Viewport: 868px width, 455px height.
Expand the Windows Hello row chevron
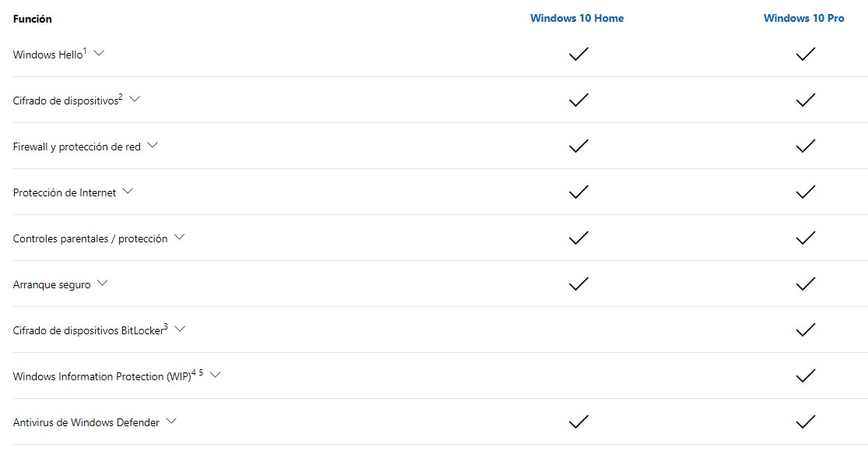[99, 54]
